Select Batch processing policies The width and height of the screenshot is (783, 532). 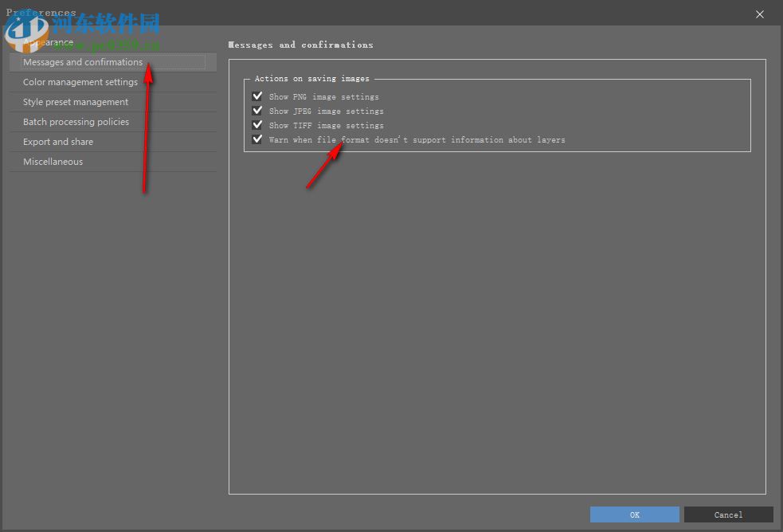tap(76, 121)
